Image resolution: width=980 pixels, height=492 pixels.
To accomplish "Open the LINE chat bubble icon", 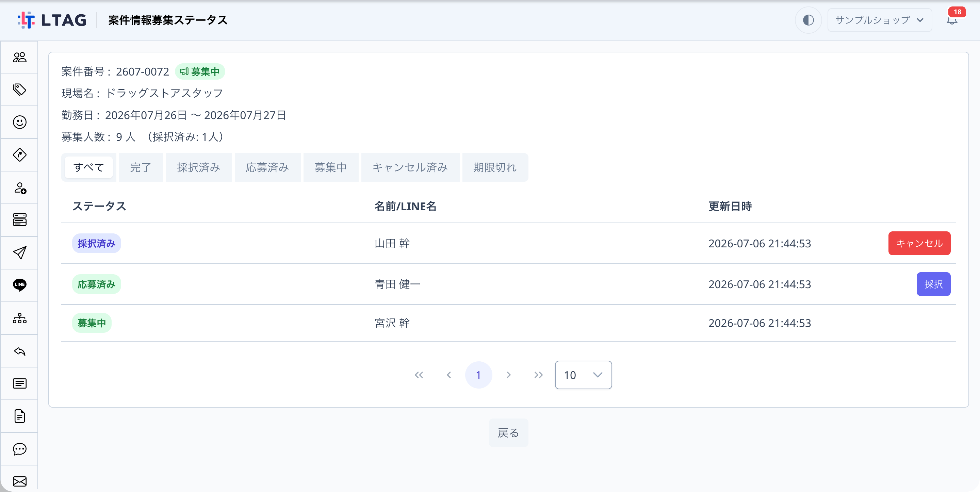I will point(19,285).
